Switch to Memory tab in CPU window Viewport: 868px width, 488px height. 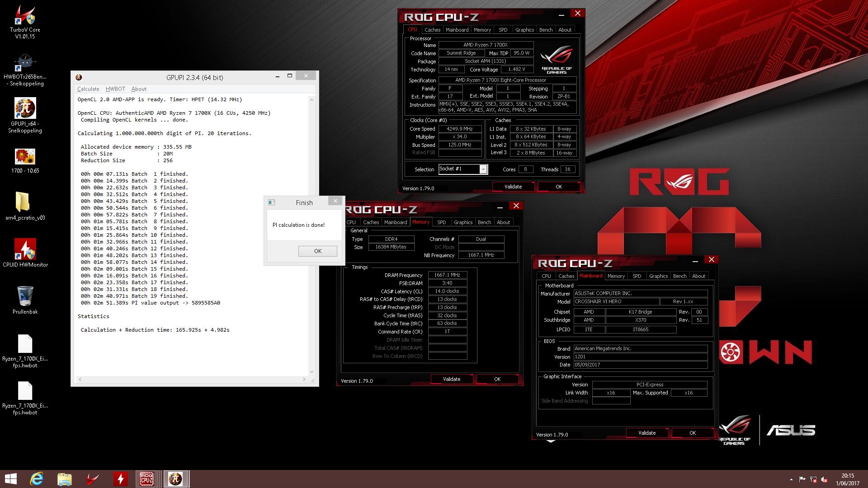point(482,30)
